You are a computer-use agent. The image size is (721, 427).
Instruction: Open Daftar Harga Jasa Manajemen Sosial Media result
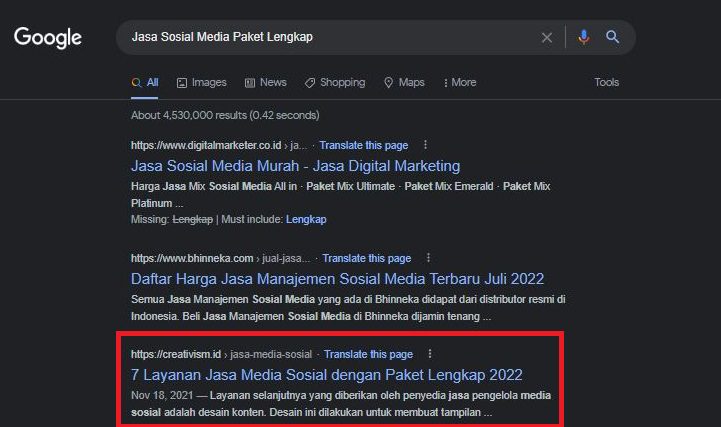click(337, 279)
